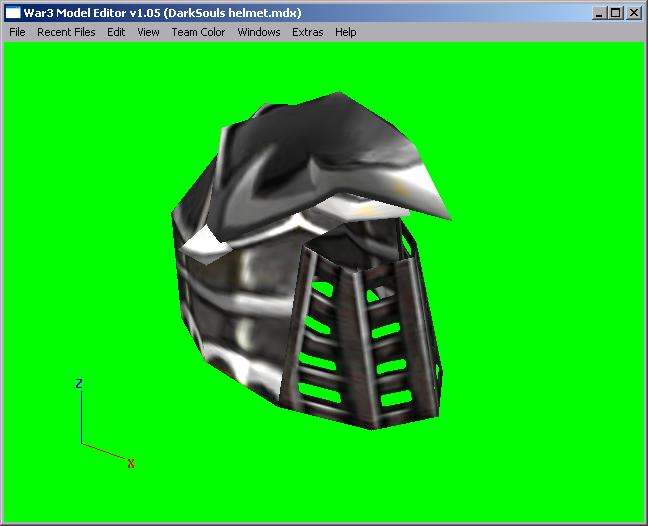Open the Help menu

tap(345, 32)
